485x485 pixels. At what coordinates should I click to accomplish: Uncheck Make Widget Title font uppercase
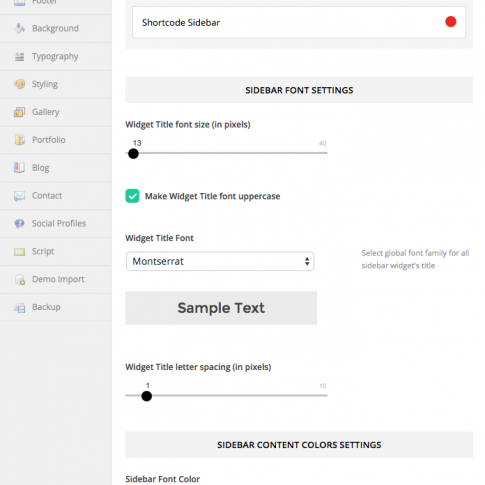point(132,196)
